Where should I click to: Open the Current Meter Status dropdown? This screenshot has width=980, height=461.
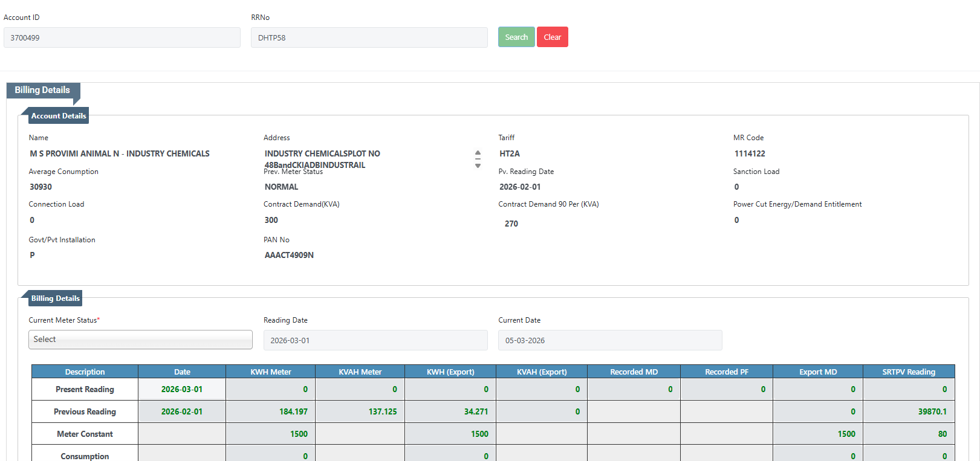(140, 340)
